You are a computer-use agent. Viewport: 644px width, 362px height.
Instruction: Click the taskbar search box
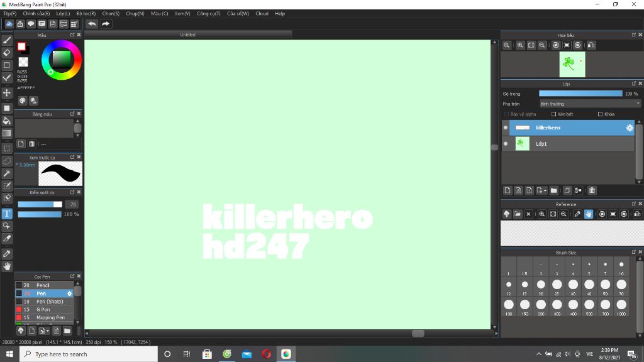click(88, 354)
